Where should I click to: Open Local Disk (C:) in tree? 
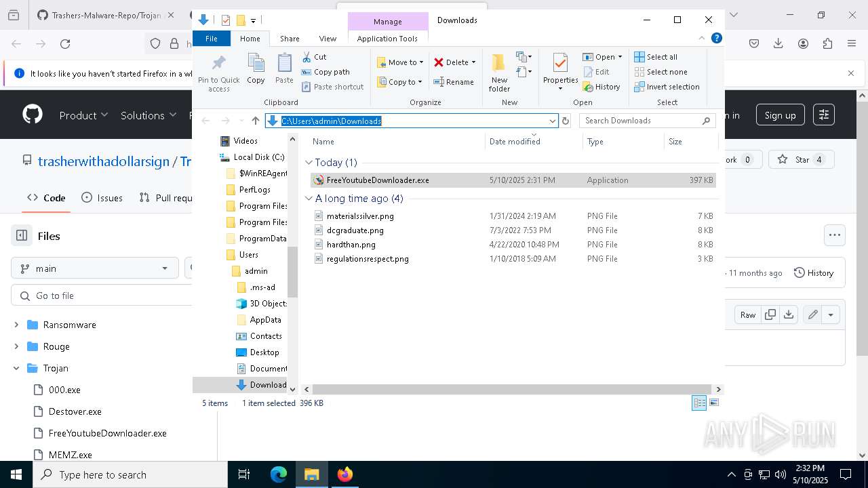click(252, 157)
